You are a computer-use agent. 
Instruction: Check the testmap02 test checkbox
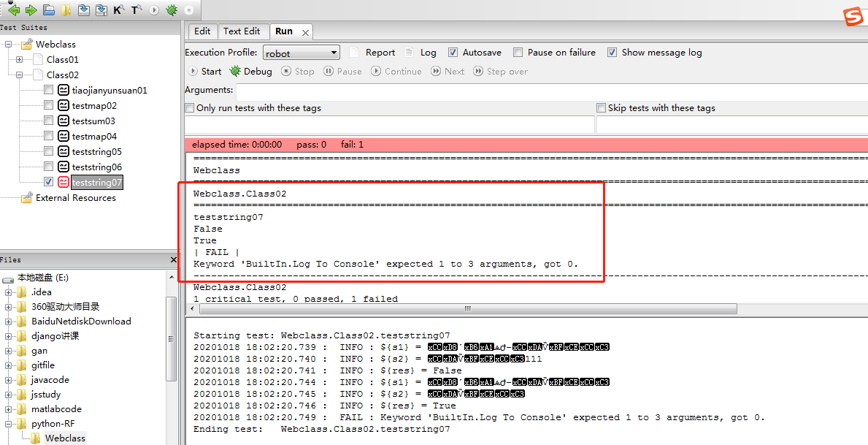49,105
